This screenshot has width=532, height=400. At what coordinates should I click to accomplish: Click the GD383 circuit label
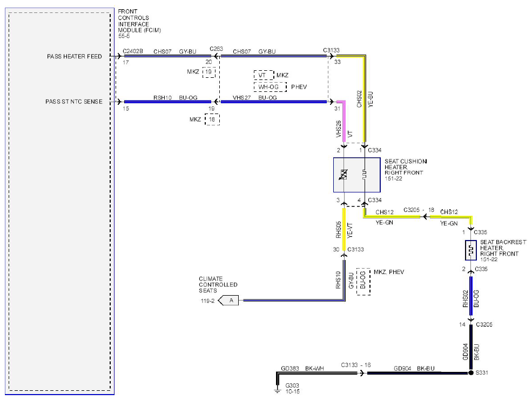tap(290, 369)
